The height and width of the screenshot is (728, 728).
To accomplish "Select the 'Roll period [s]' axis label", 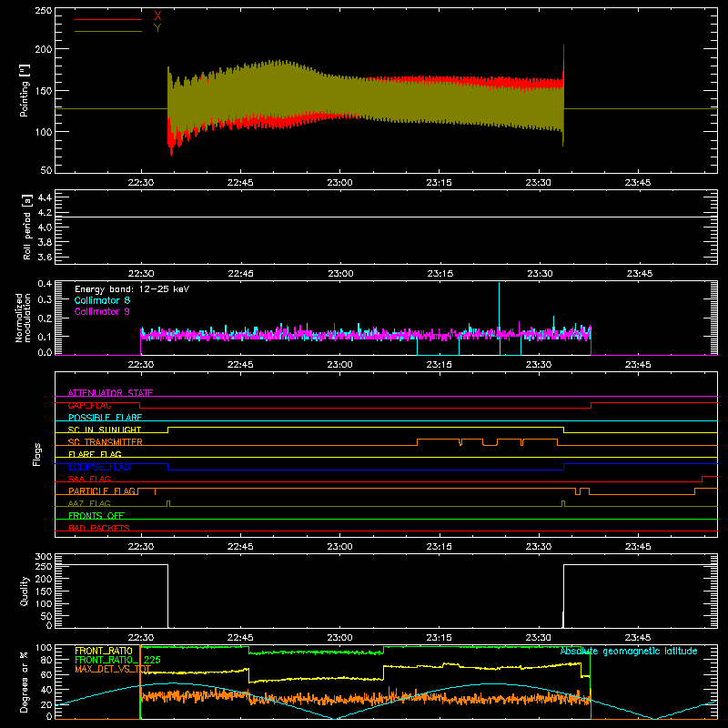I will click(27, 227).
